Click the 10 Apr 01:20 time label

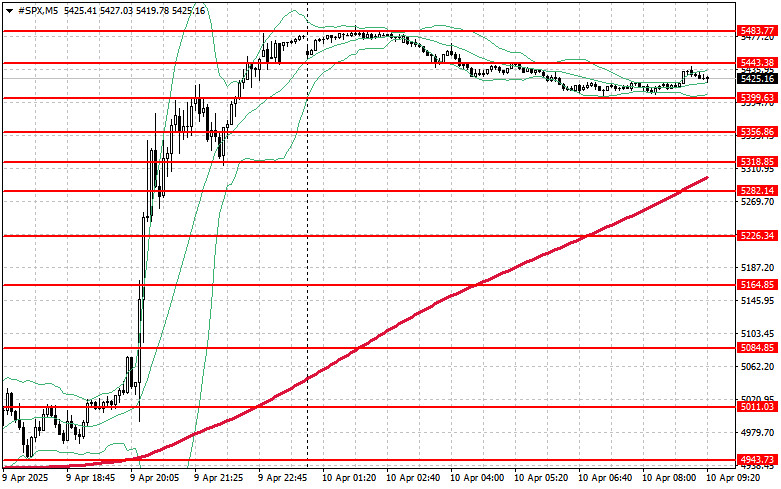pos(349,478)
